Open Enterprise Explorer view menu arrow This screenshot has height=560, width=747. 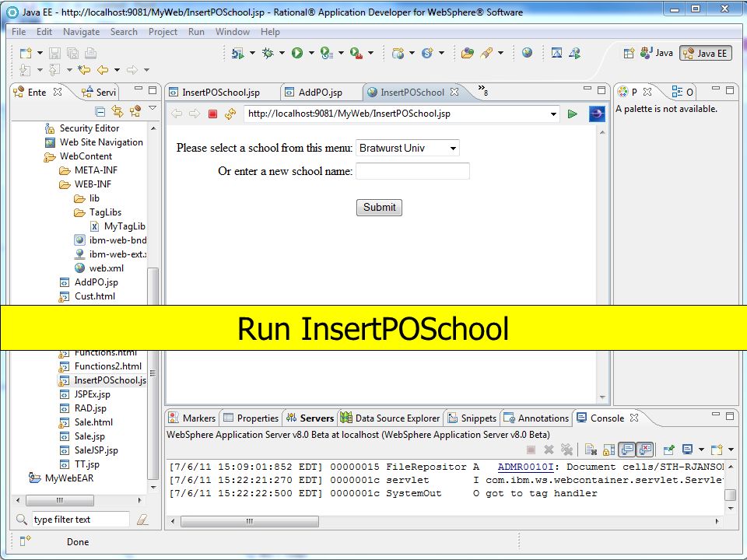point(153,109)
